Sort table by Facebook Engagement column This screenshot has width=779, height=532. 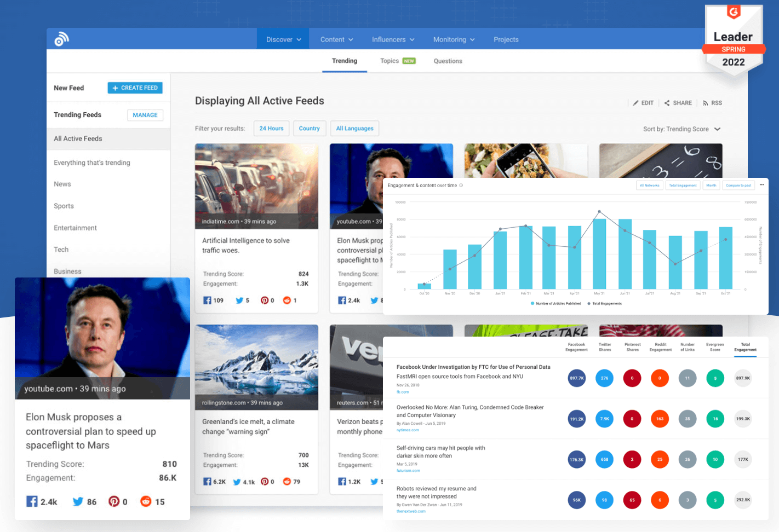pos(576,347)
